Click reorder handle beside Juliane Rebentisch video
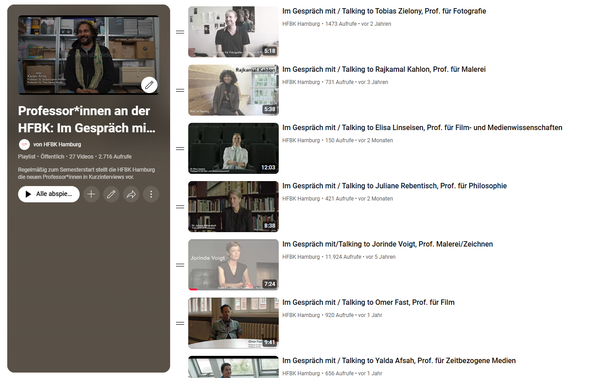Image resolution: width=600 pixels, height=378 pixels. point(180,207)
